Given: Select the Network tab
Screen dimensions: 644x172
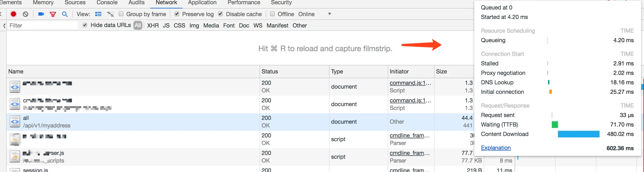Looking at the screenshot, I should pos(166,3).
